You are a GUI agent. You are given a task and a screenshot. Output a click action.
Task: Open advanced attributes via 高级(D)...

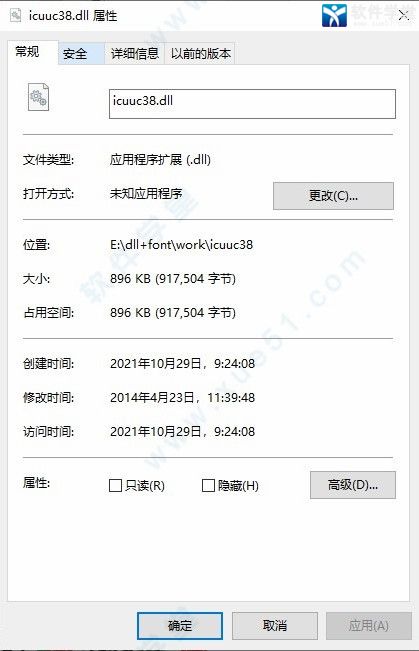(x=353, y=485)
